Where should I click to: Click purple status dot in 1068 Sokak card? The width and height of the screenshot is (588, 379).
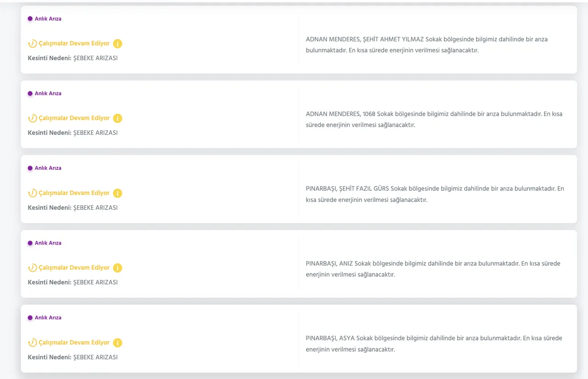point(30,94)
